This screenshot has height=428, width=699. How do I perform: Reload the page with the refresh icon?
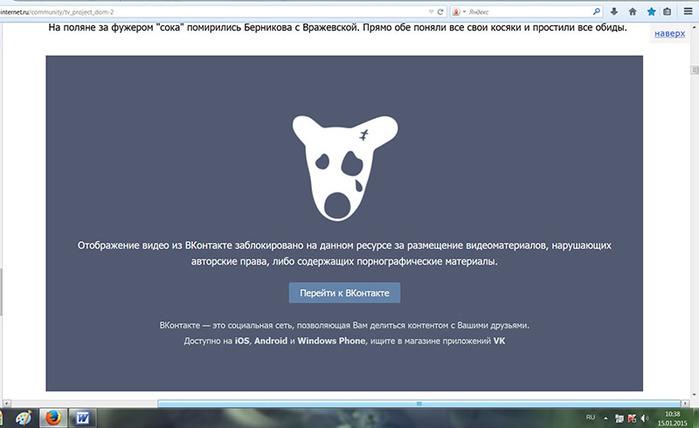pyautogui.click(x=440, y=12)
